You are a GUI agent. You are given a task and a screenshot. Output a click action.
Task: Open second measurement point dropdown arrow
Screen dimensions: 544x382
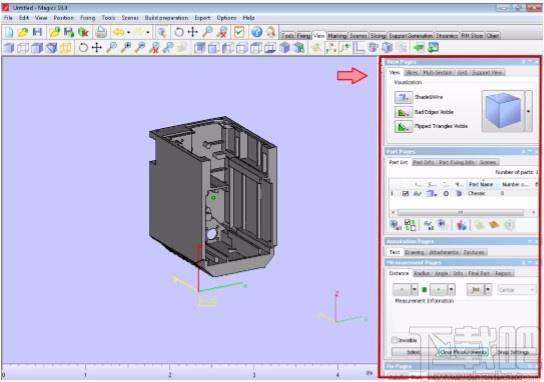click(x=451, y=289)
